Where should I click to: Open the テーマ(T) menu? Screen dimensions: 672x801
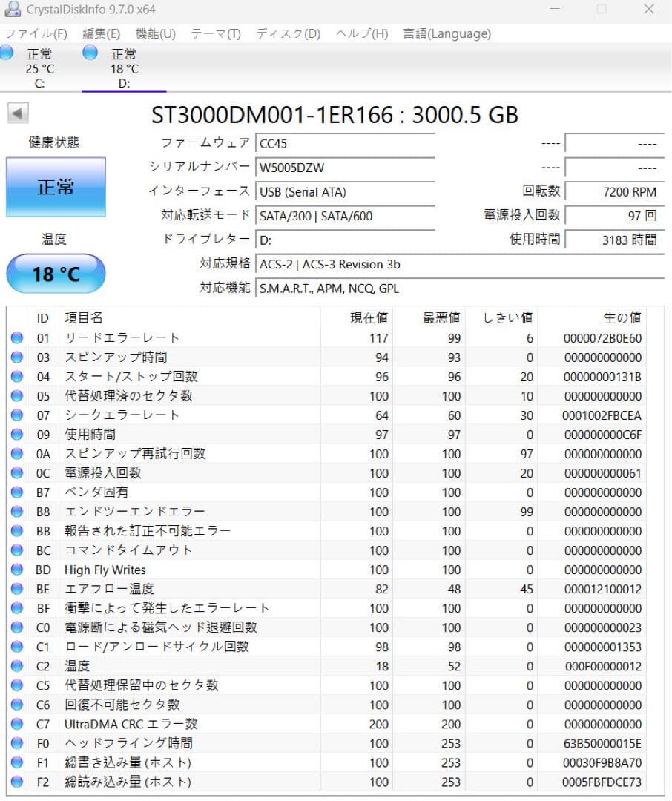point(214,33)
